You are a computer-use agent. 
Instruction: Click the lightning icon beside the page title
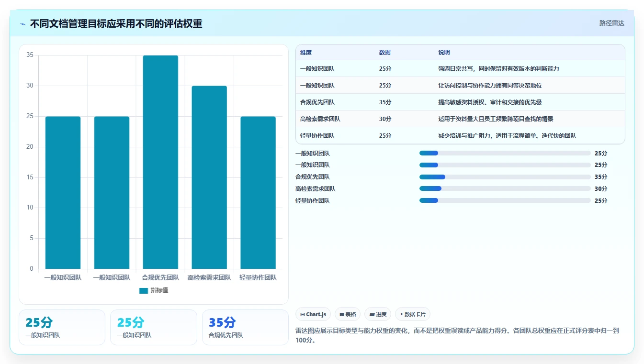pyautogui.click(x=23, y=23)
